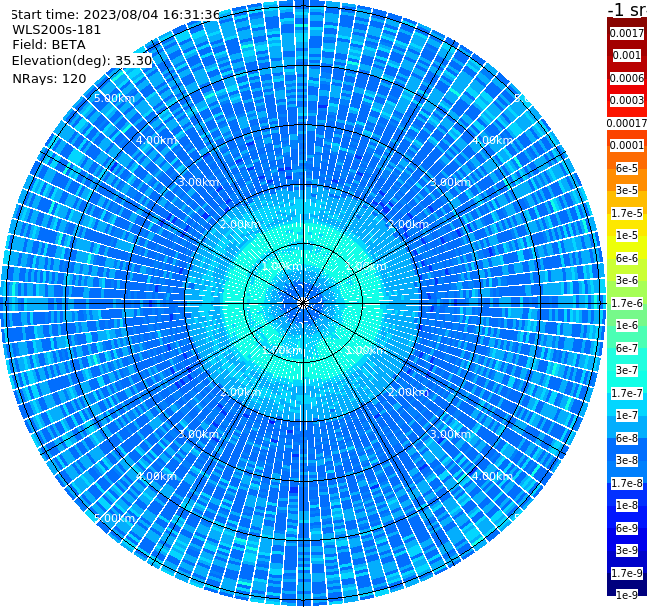
Task: Select the 3e-7 colorbar label
Action: coord(627,370)
